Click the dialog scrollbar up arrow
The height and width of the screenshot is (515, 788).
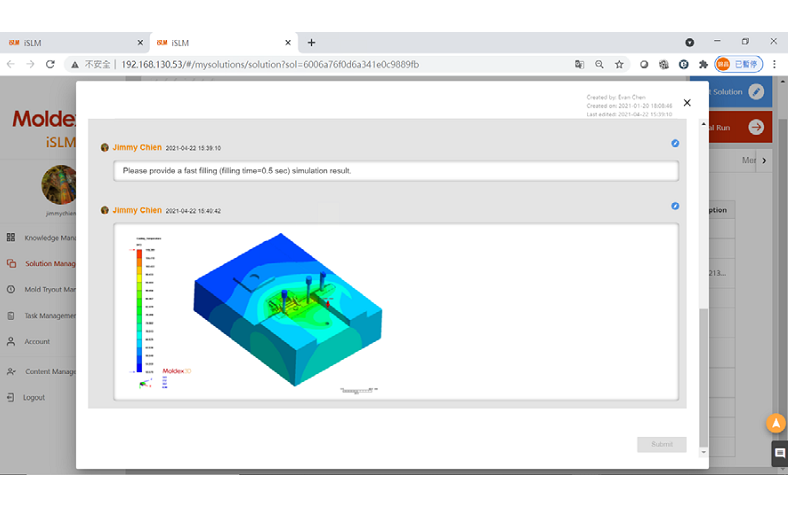(703, 124)
